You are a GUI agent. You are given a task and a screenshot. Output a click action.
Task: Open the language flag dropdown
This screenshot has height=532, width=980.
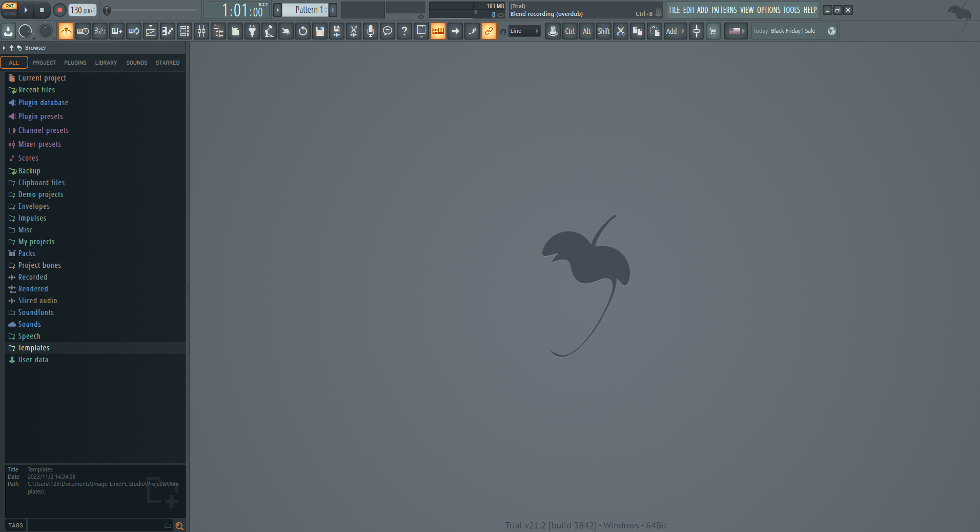pyautogui.click(x=736, y=31)
